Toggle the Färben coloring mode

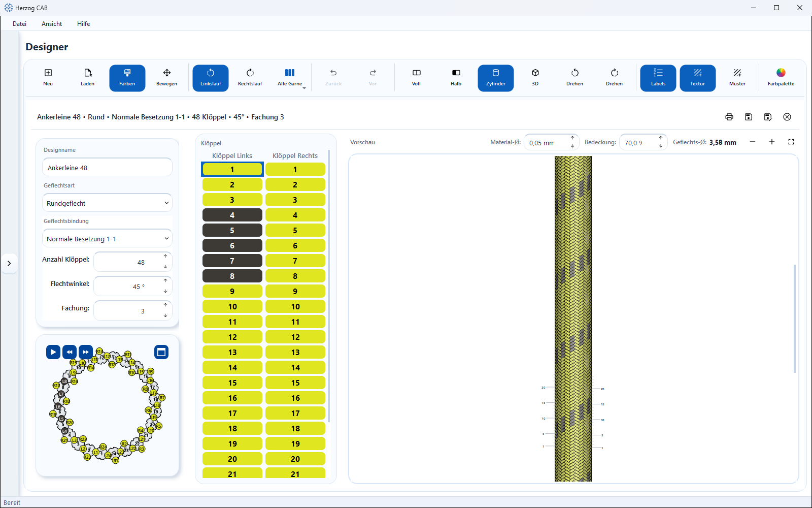127,78
